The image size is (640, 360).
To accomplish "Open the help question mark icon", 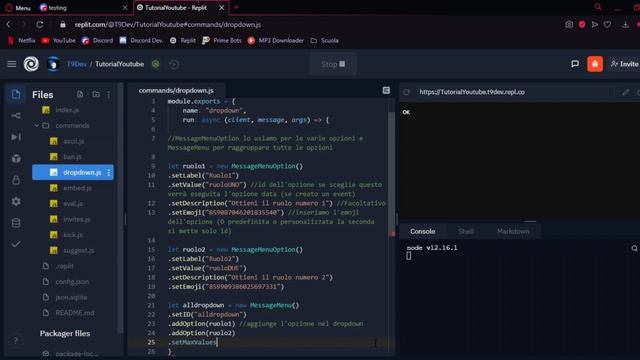I will click(16, 340).
